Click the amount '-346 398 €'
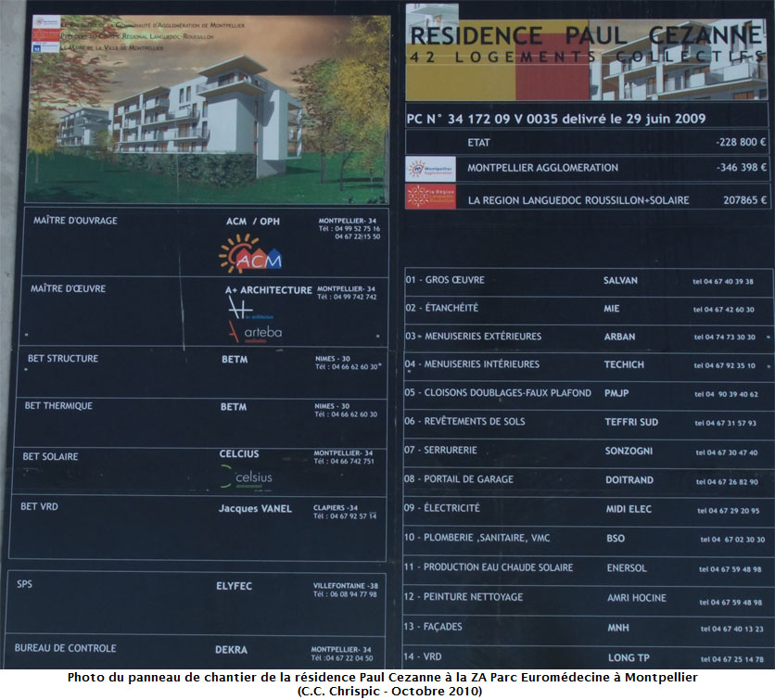 click(742, 167)
